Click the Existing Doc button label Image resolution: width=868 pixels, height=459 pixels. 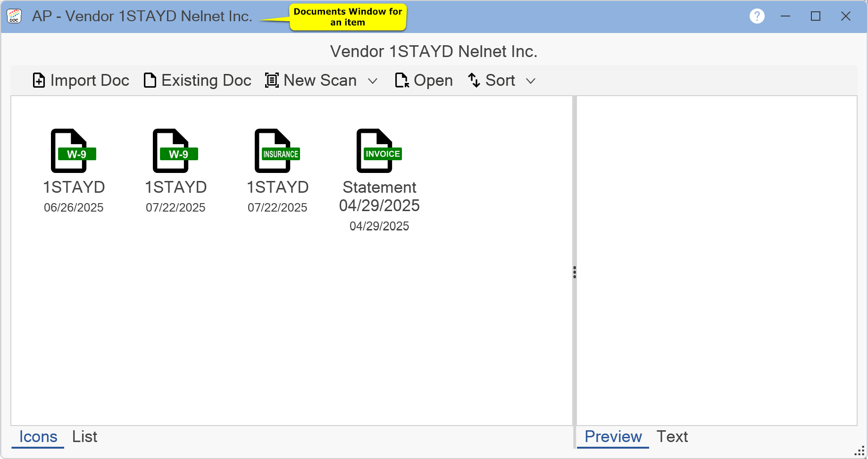206,81
